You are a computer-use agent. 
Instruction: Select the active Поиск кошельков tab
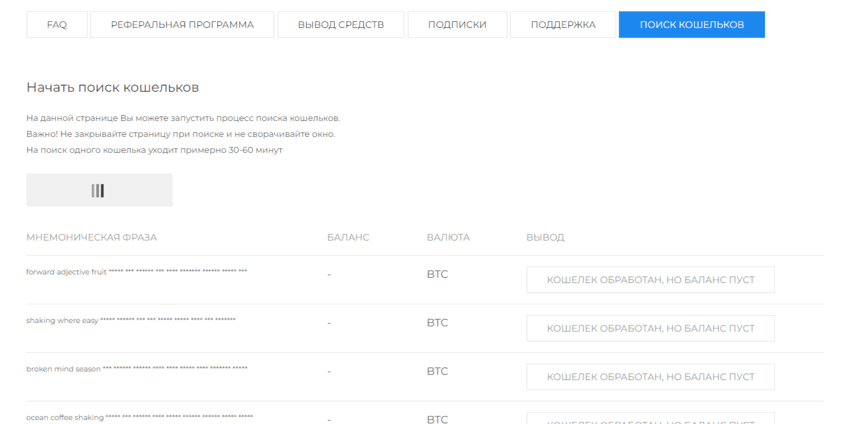click(691, 25)
